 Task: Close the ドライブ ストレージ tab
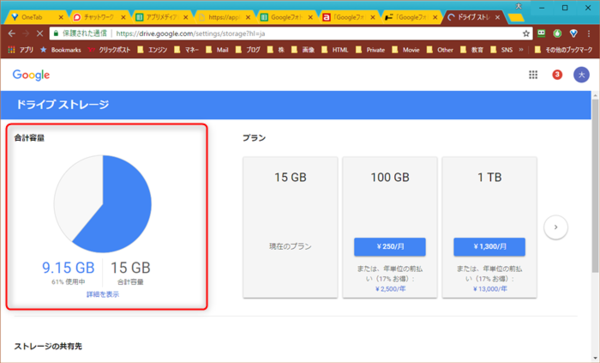point(497,17)
